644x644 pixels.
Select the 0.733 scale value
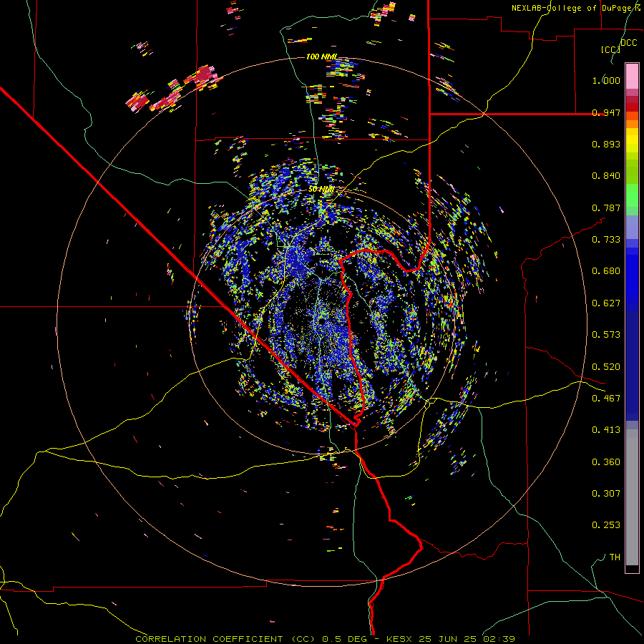[606, 240]
